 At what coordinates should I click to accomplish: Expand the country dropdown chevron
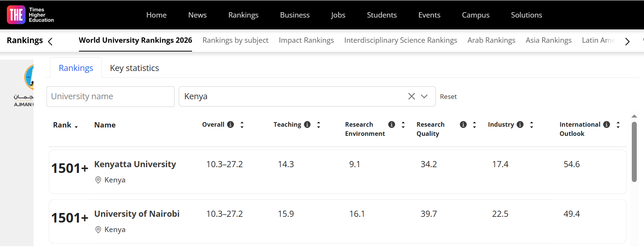[x=424, y=96]
